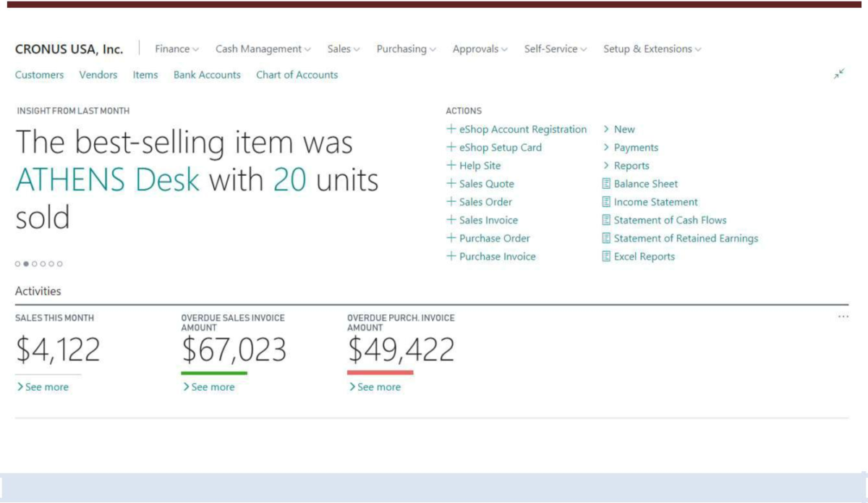The height and width of the screenshot is (503, 868).
Task: Select the third insight carousel dot
Action: (x=34, y=264)
